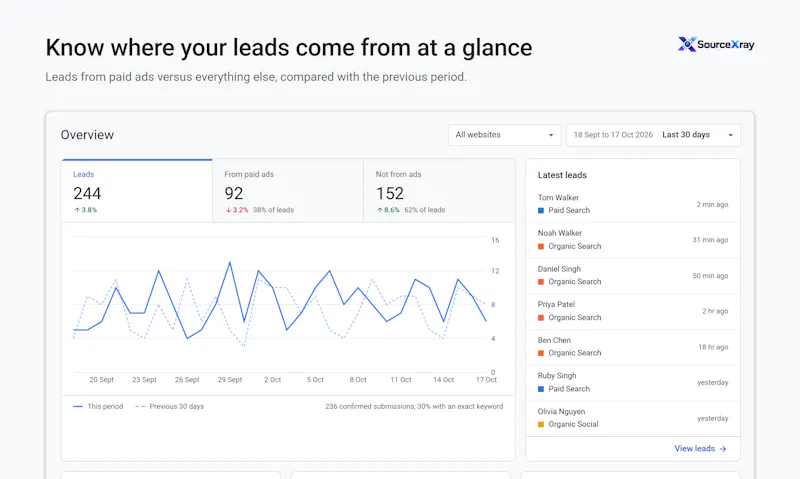The image size is (800, 479).
Task: Click the 31 min ago timestamp
Action: (710, 240)
